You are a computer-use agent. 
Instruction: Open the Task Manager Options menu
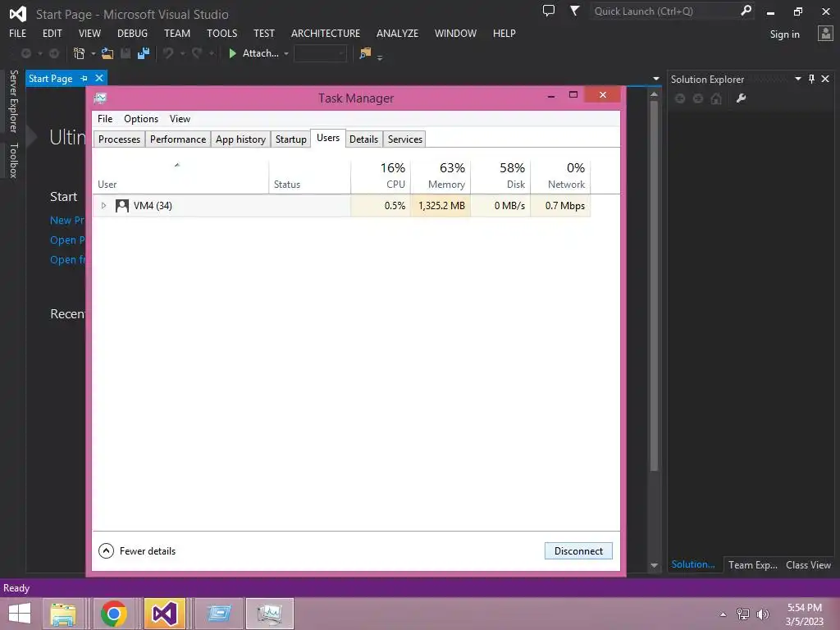pos(141,119)
